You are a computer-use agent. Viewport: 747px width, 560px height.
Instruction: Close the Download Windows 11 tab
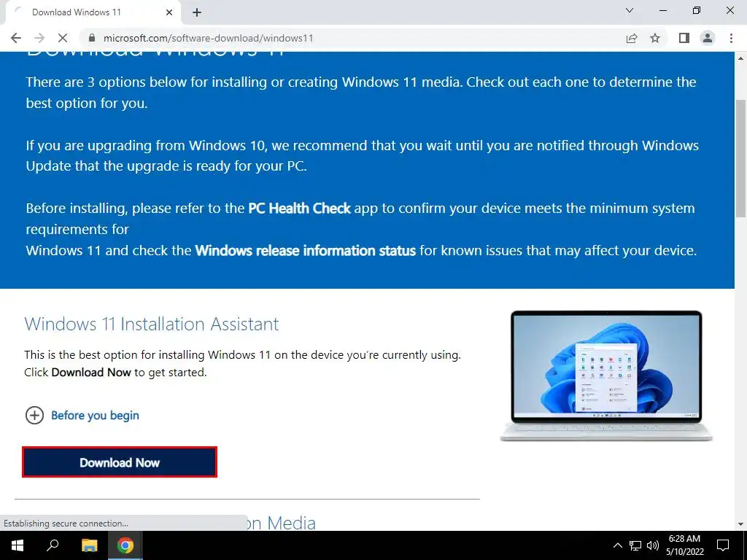[x=169, y=12]
